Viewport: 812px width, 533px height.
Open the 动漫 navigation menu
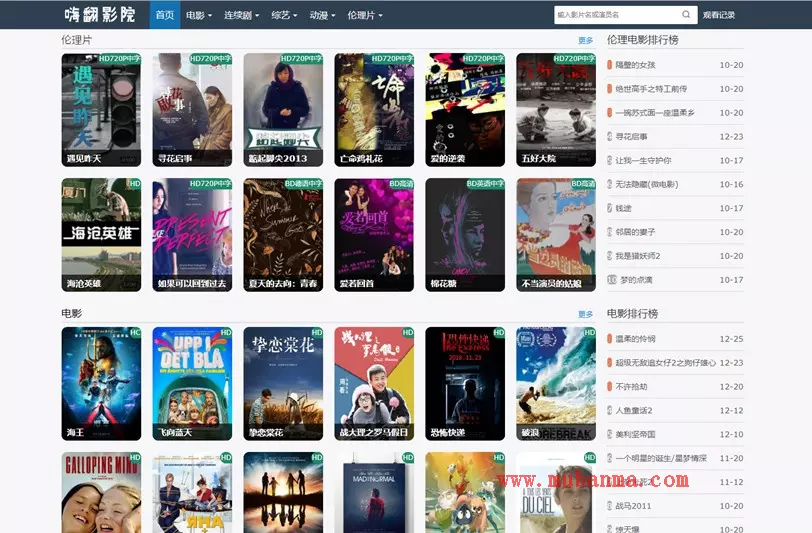click(322, 15)
